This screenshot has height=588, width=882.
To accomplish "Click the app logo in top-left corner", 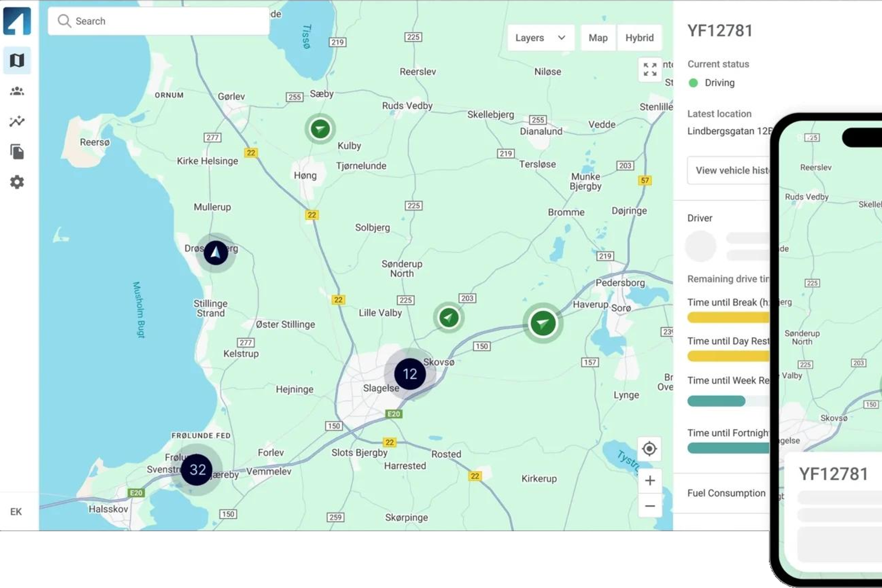I will coord(17,21).
